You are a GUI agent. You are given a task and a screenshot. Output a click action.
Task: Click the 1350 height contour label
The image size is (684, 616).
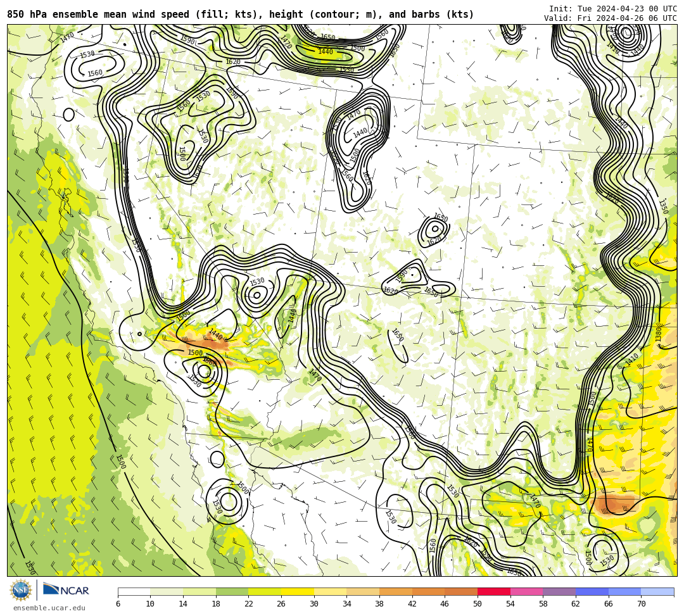(x=664, y=206)
